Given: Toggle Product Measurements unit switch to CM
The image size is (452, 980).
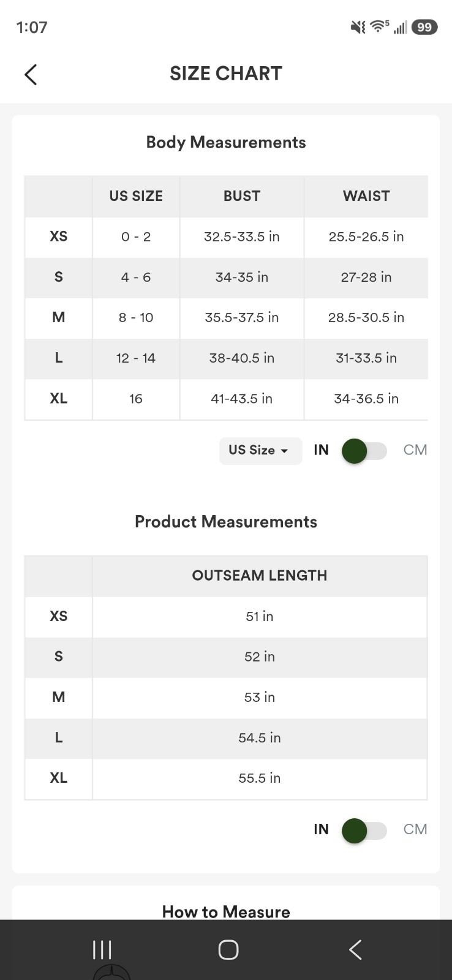Looking at the screenshot, I should 364,831.
